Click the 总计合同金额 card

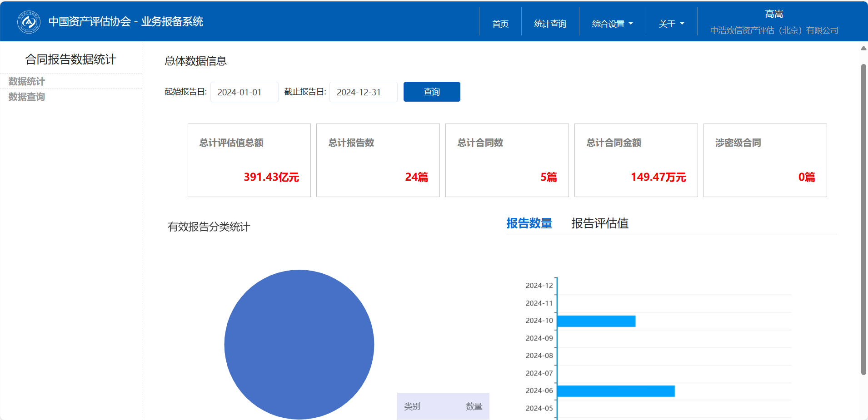636,160
